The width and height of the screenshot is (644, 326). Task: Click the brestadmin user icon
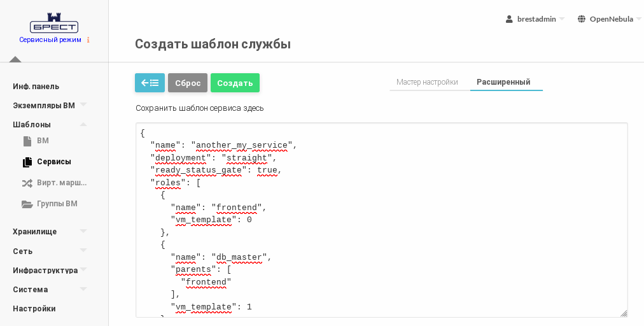tap(509, 19)
